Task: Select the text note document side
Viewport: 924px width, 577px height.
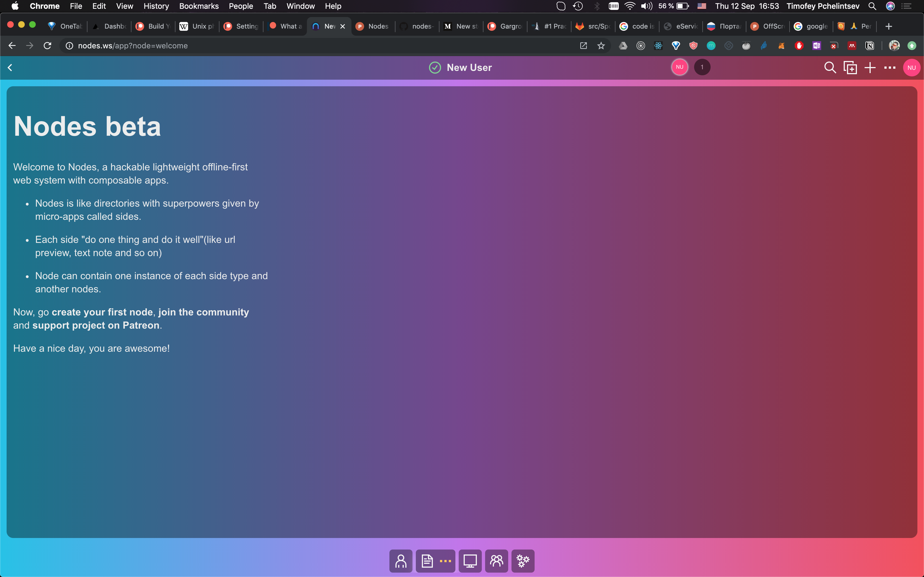Action: [427, 561]
